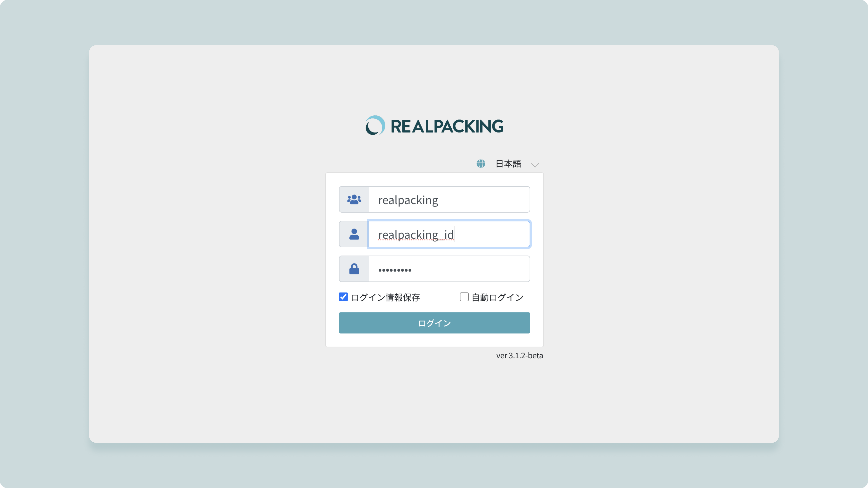Click the REALPACKING swirl logo icon
Viewport: 868px width, 488px height.
(375, 126)
